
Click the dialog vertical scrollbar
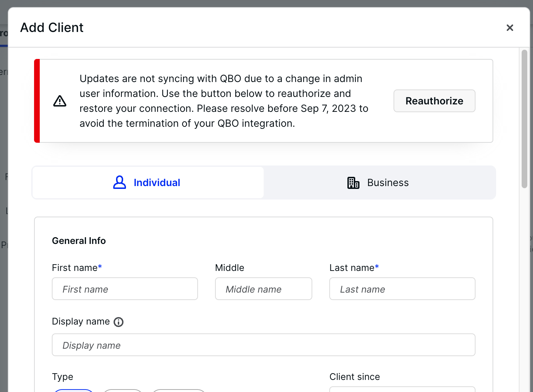[x=524, y=119]
